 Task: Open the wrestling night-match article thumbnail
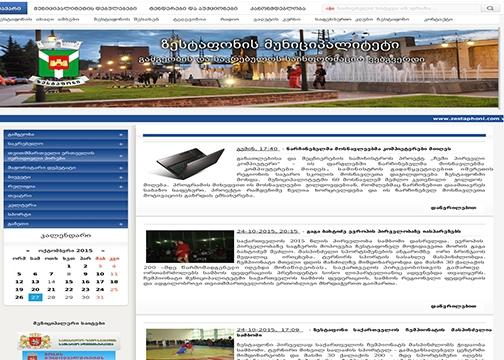190,246
